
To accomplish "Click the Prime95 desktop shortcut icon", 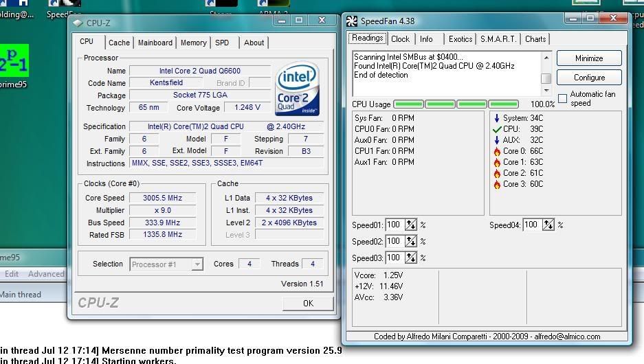I will pos(14,60).
